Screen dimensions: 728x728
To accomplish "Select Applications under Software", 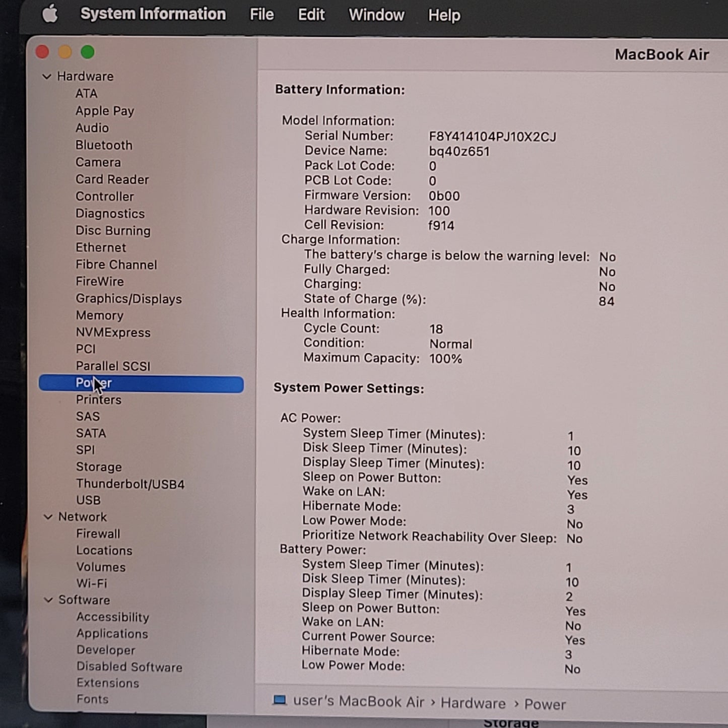I will (112, 634).
